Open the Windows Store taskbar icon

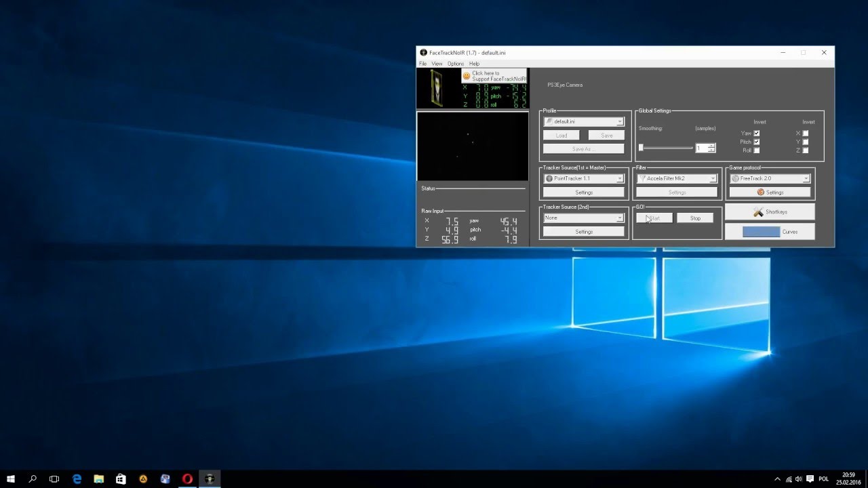click(121, 479)
